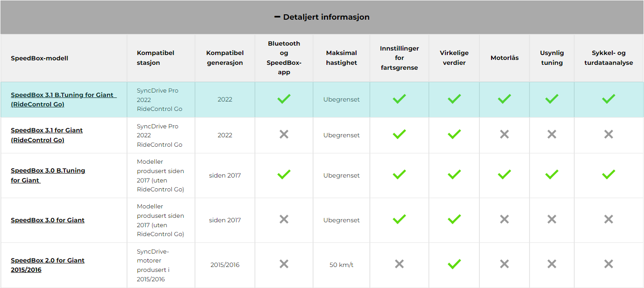Click the Maksimal hastighet column header
The image size is (644, 288).
tap(342, 58)
